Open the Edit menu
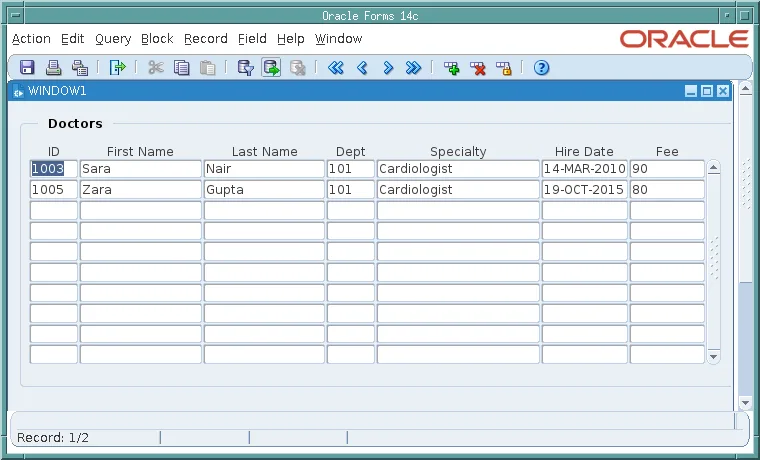 [x=73, y=39]
